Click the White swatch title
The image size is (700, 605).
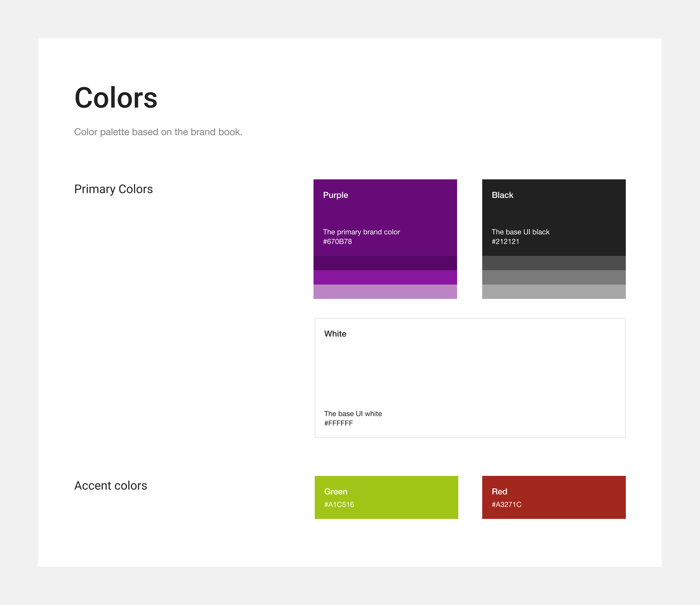click(x=335, y=334)
